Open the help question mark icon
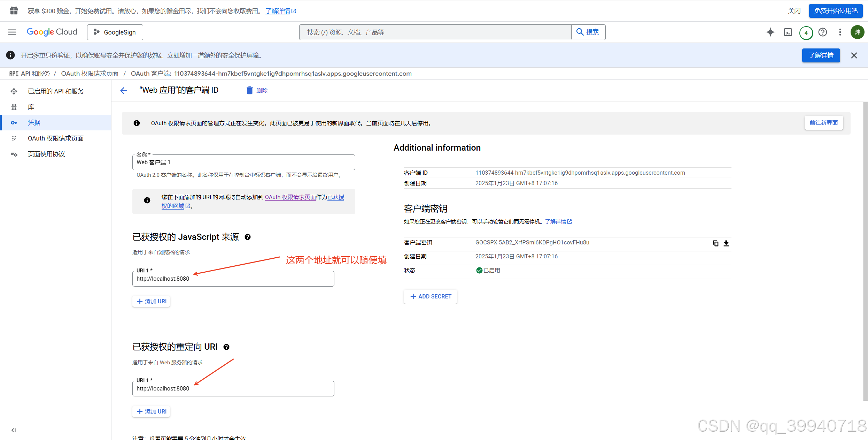Viewport: 868px width, 440px height. click(823, 32)
